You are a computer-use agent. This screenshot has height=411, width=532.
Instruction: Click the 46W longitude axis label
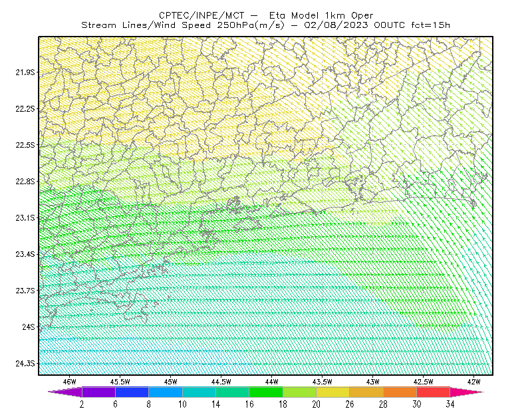70,382
